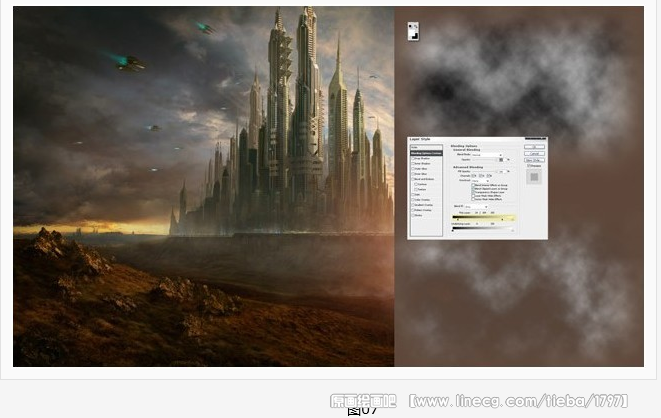661x418 pixels.
Task: Toggle the R channel checkbox
Action: click(x=473, y=176)
